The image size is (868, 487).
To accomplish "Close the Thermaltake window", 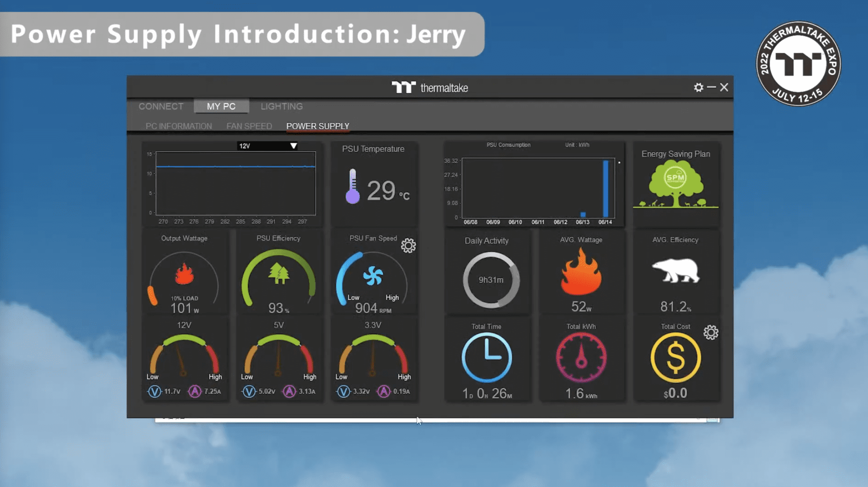I will [724, 87].
